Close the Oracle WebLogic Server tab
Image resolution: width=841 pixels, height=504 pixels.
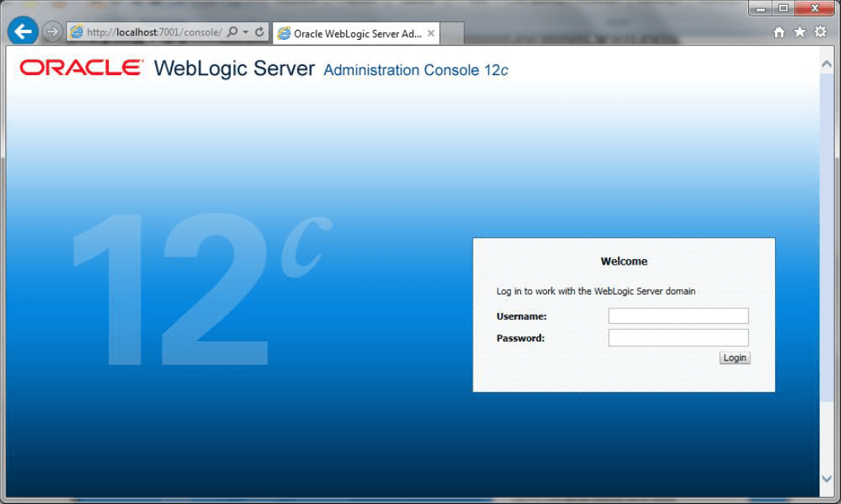point(430,34)
